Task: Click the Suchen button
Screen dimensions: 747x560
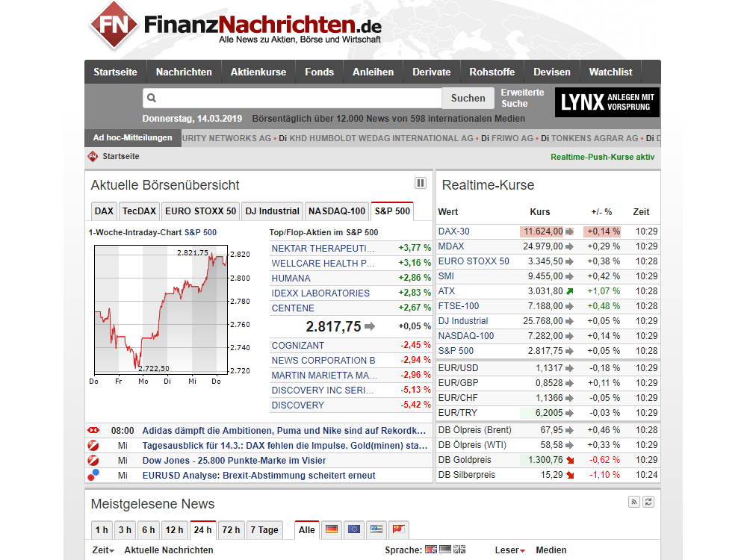Action: [468, 98]
